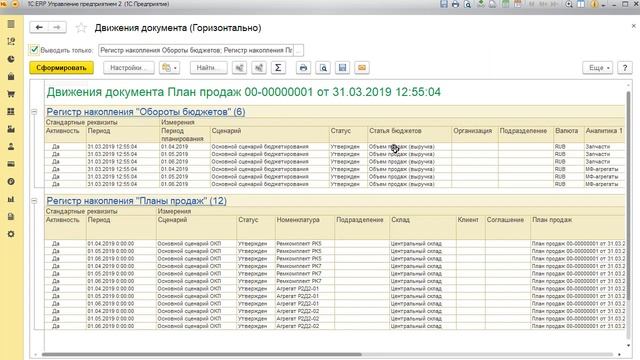Open the Production factory sidebar icon
This screenshot has height=360, width=640.
[x=11, y=129]
